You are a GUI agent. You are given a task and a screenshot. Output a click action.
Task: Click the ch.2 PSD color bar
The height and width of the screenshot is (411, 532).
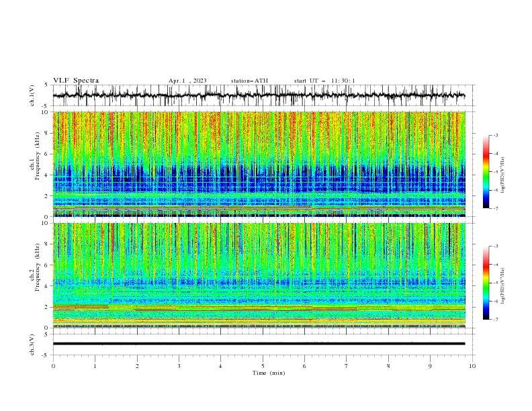(486, 283)
